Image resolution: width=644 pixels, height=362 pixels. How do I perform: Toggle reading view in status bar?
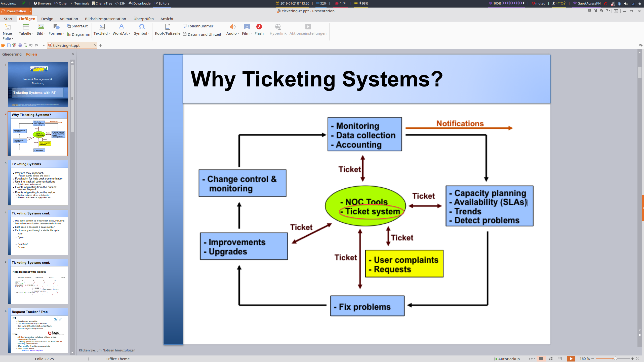(560, 359)
